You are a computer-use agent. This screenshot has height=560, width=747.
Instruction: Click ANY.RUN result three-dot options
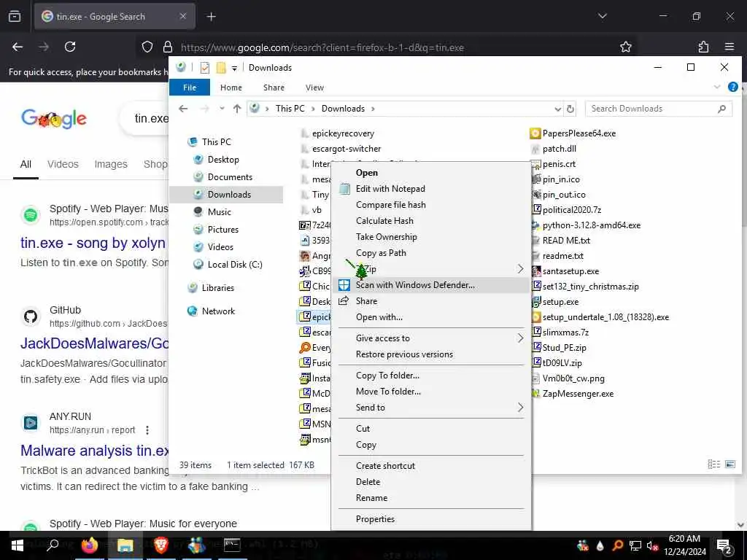coord(147,430)
